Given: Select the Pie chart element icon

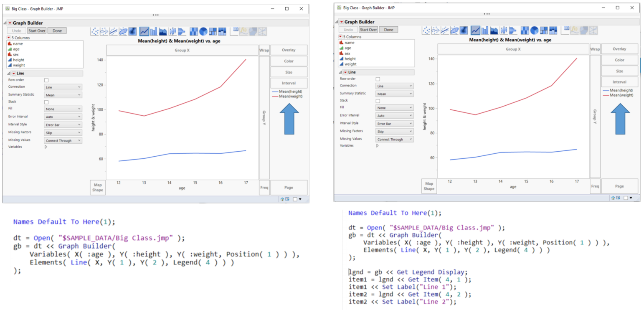Looking at the screenshot, I should tap(203, 31).
